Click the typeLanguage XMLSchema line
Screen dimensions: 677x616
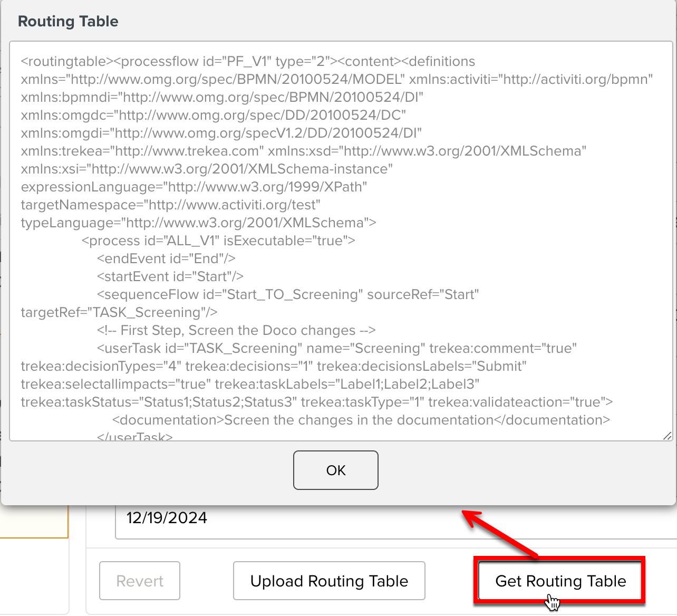coord(198,223)
